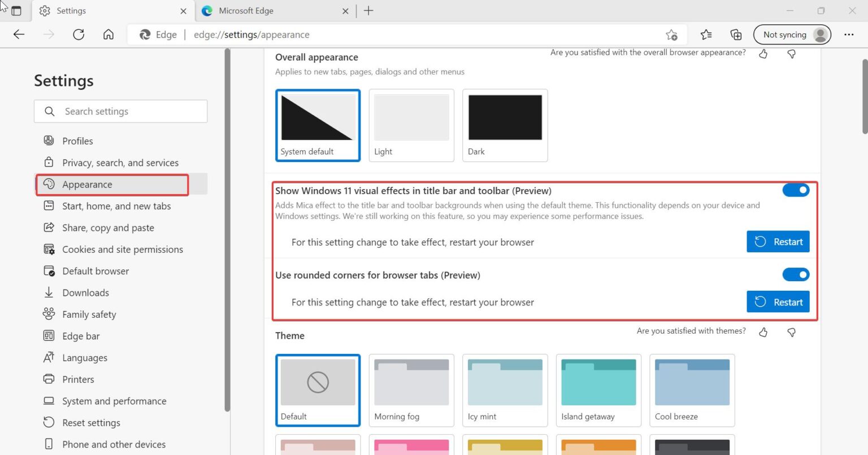Open the Not syncing profile menu
Image resolution: width=868 pixels, height=455 pixels.
[x=792, y=34]
